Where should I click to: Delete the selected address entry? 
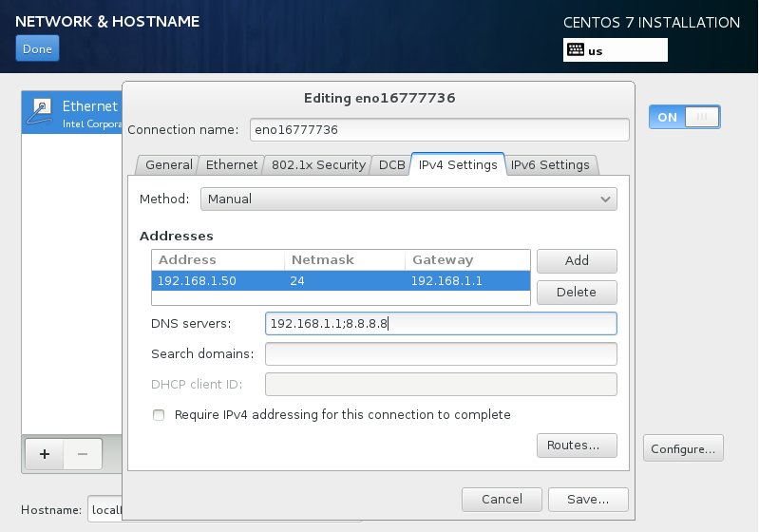(x=577, y=292)
